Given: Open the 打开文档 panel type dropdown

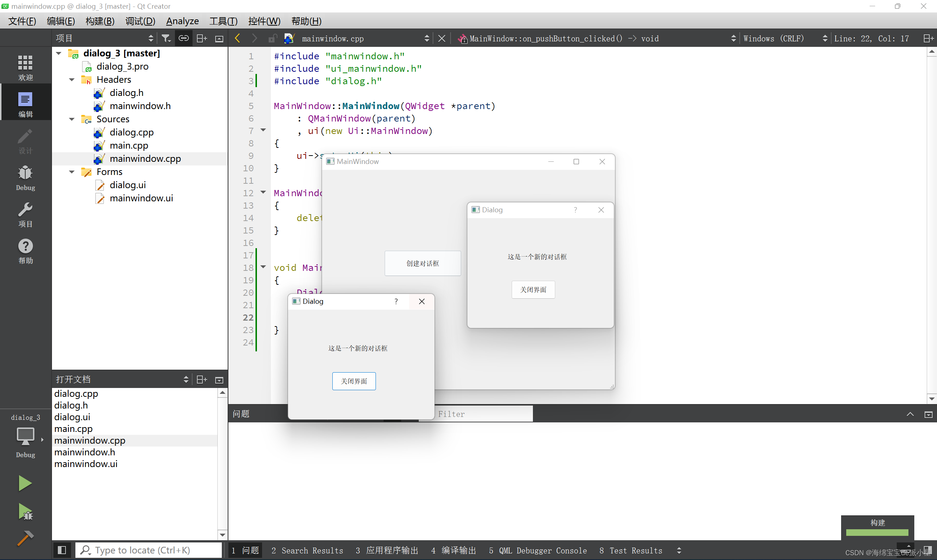Looking at the screenshot, I should pyautogui.click(x=122, y=380).
